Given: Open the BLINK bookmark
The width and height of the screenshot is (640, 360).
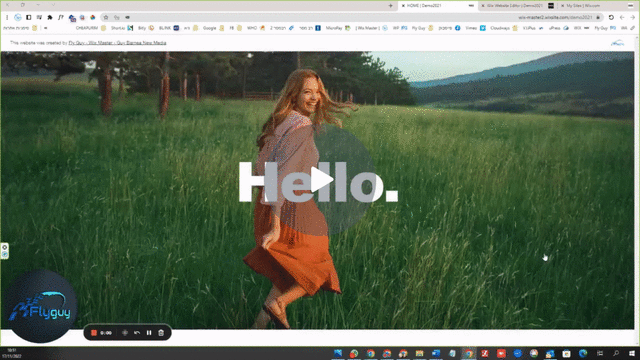Looking at the screenshot, I should pos(169,28).
